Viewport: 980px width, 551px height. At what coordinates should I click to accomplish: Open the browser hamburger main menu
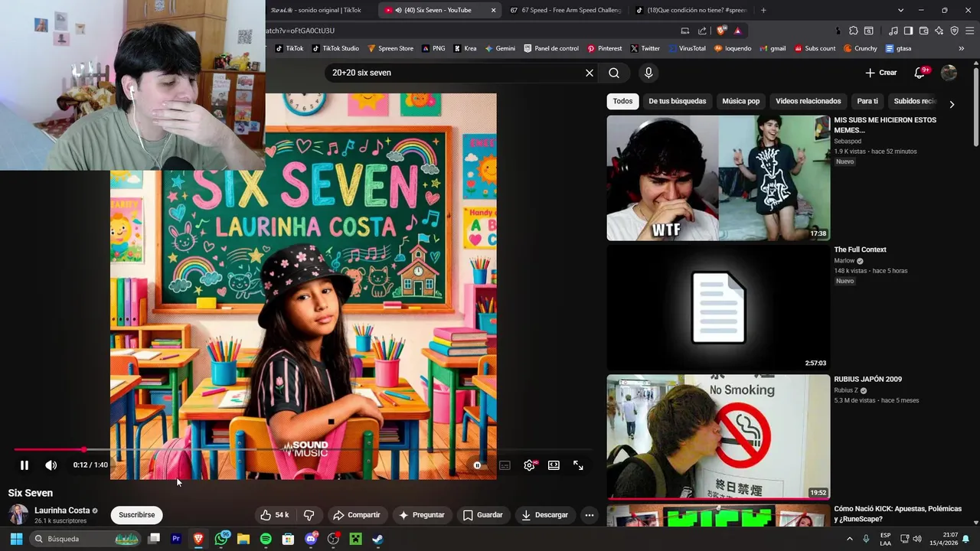[969, 31]
